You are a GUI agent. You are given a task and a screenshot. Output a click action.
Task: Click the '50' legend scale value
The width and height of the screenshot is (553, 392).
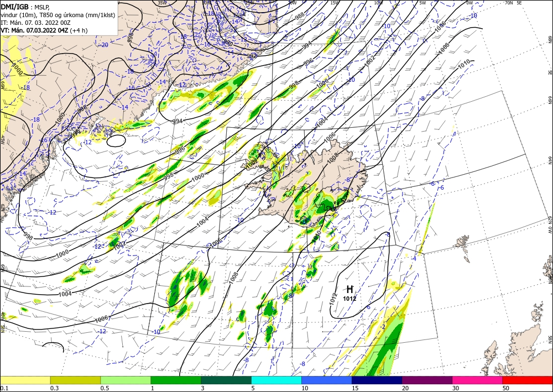click(506, 388)
